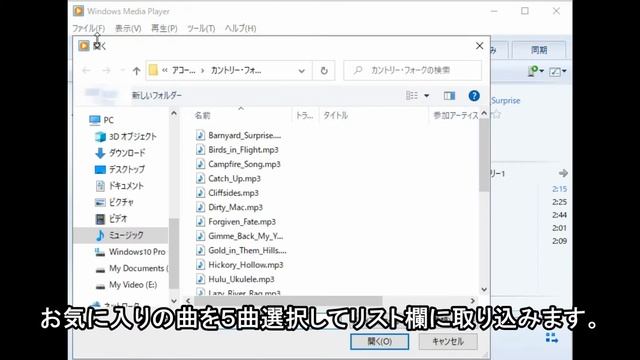640x360 pixels.
Task: Click music icon of Dirty_Mac.mp3
Action: (200, 207)
